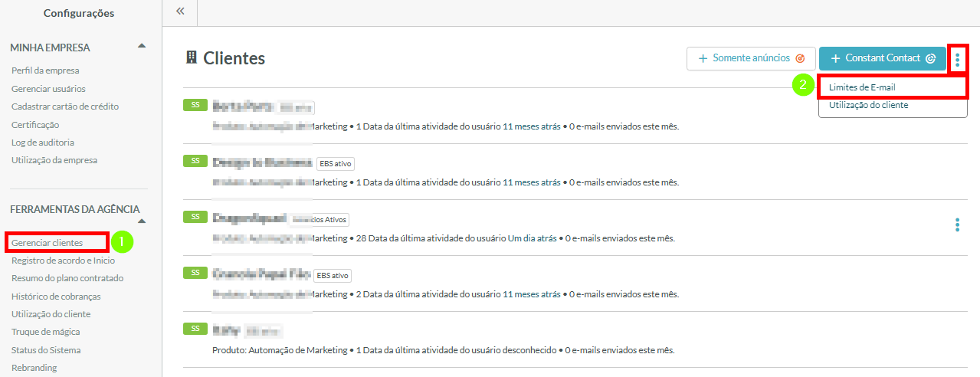Add a Somente anúncios client
The image size is (980, 377).
click(751, 58)
